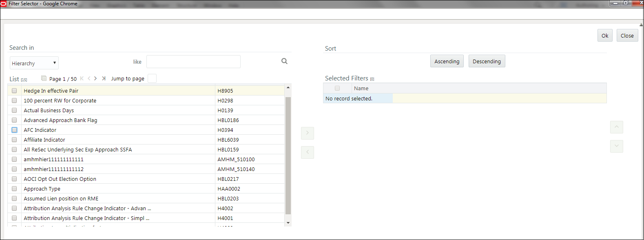This screenshot has width=644, height=240.
Task: Check 100 percent RW for Corporate
Action: point(14,100)
